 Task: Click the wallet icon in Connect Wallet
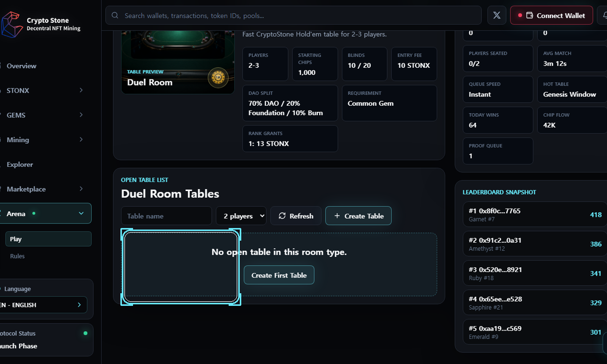pyautogui.click(x=530, y=16)
